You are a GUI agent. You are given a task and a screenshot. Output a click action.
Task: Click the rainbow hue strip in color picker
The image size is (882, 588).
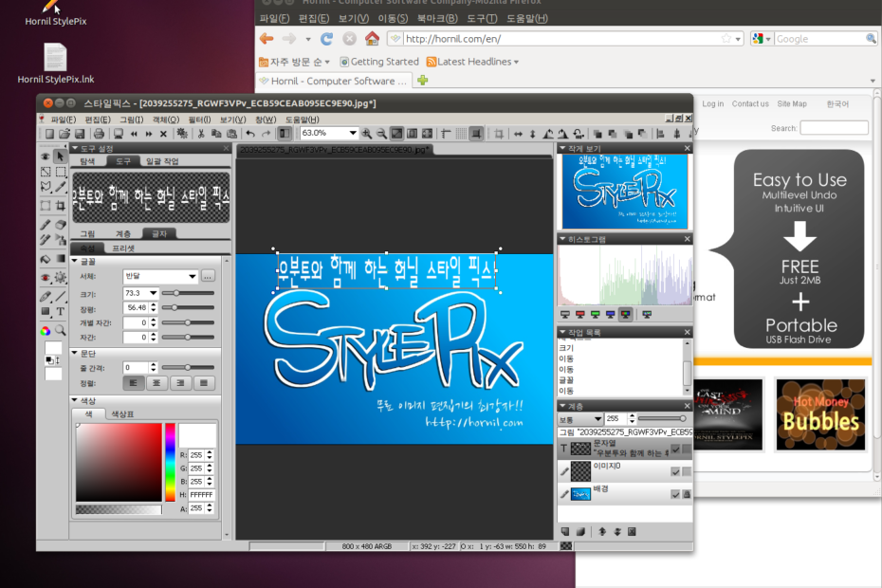[x=170, y=462]
